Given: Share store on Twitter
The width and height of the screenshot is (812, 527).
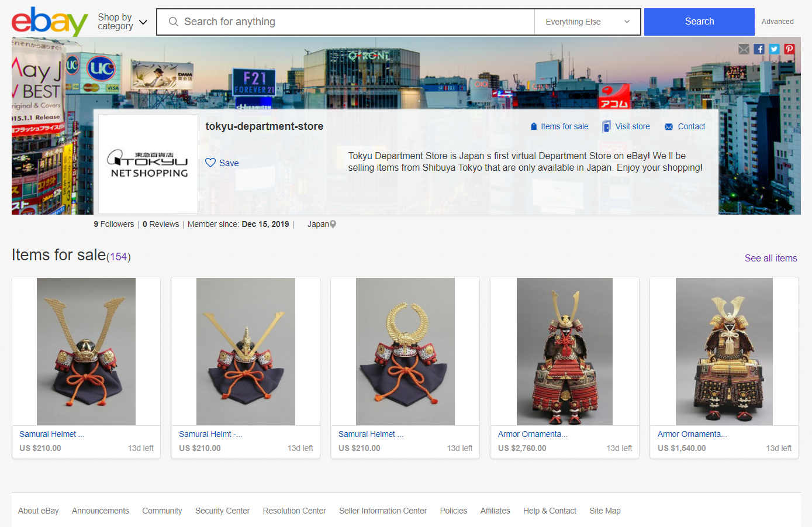Looking at the screenshot, I should pos(774,49).
